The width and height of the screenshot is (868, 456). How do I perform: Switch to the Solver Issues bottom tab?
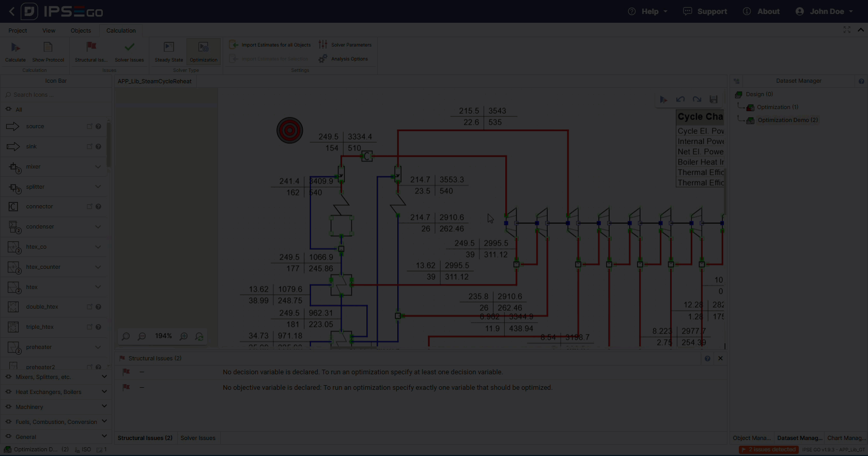[198, 438]
